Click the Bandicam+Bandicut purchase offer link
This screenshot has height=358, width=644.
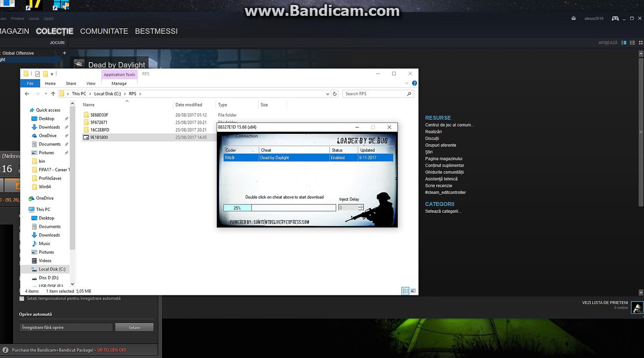tap(69, 350)
